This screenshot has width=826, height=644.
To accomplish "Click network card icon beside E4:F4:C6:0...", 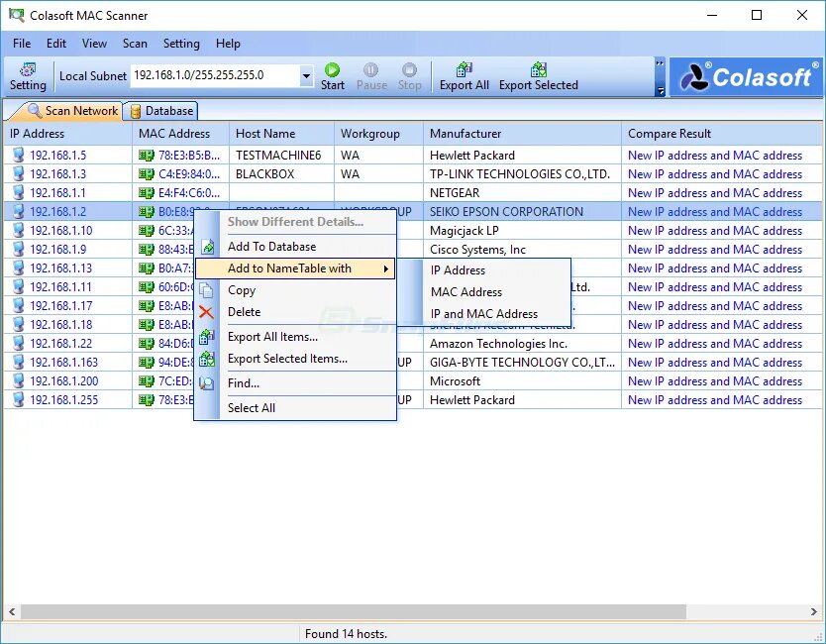I will [147, 193].
